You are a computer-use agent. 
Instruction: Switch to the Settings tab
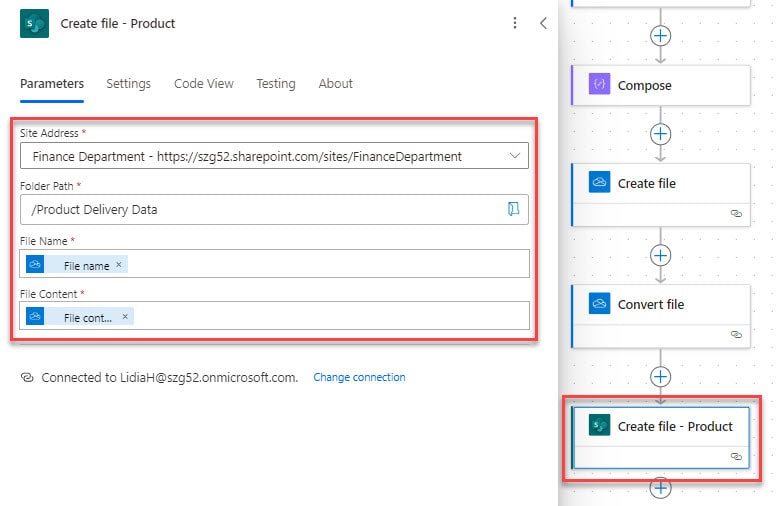(x=128, y=84)
